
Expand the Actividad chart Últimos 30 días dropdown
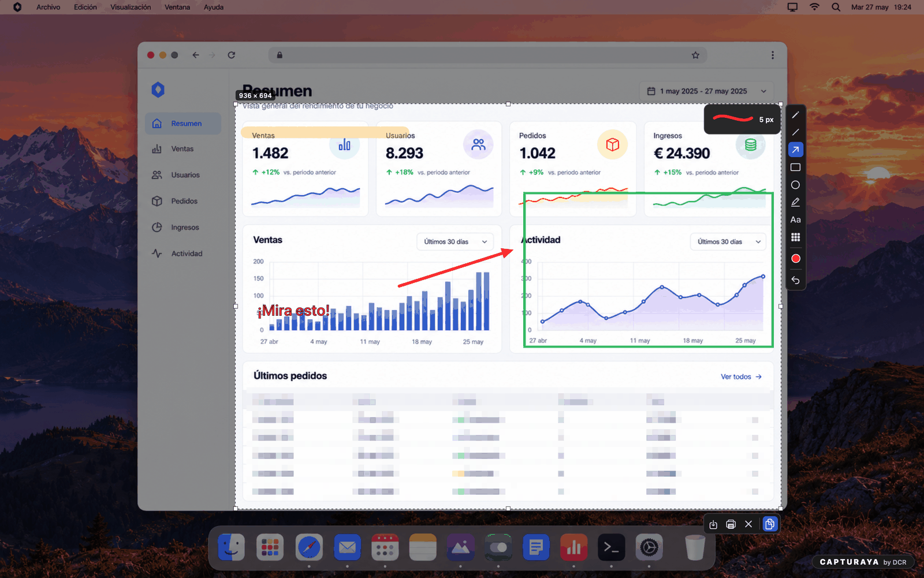pyautogui.click(x=728, y=242)
